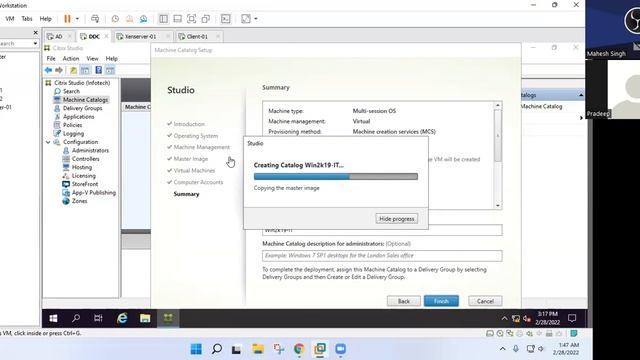Open guest notification center icon
This screenshot has height=360, width=640.
click(x=572, y=318)
